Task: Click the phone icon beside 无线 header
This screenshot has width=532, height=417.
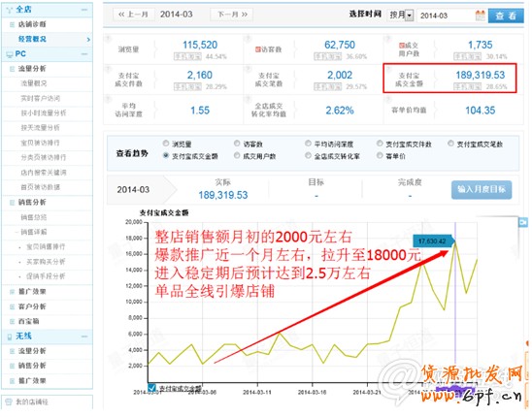Action: pyautogui.click(x=10, y=337)
